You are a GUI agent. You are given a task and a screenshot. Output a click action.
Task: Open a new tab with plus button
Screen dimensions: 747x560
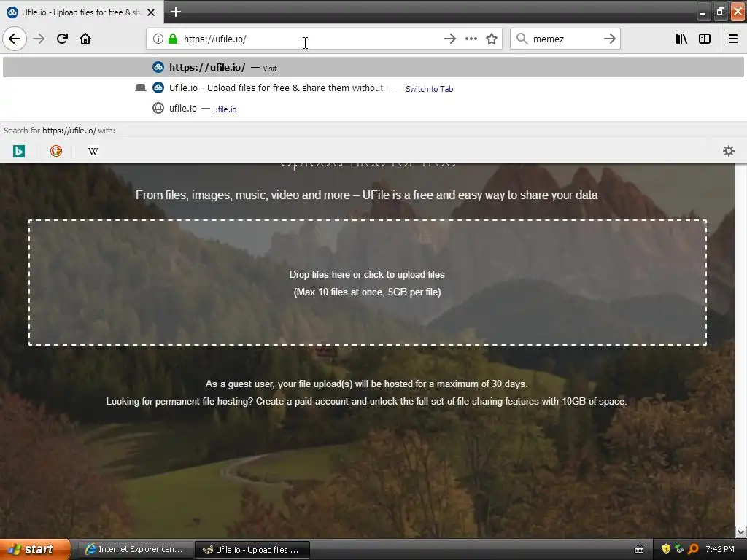coord(175,12)
